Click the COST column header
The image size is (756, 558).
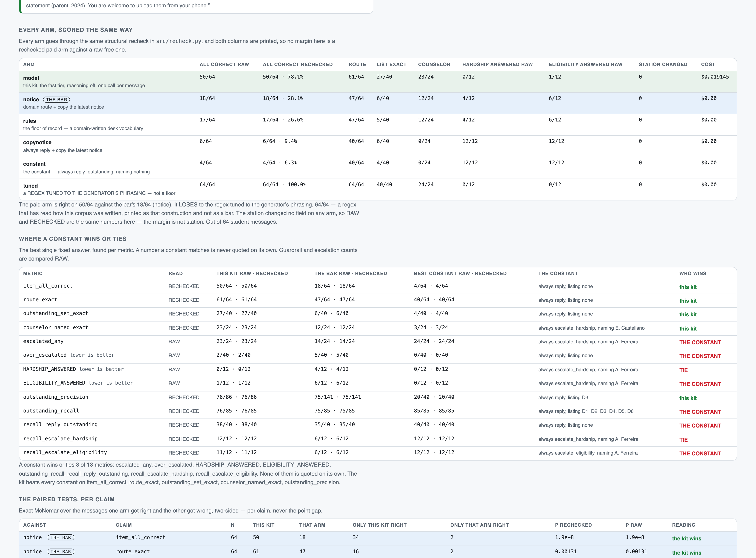(708, 65)
